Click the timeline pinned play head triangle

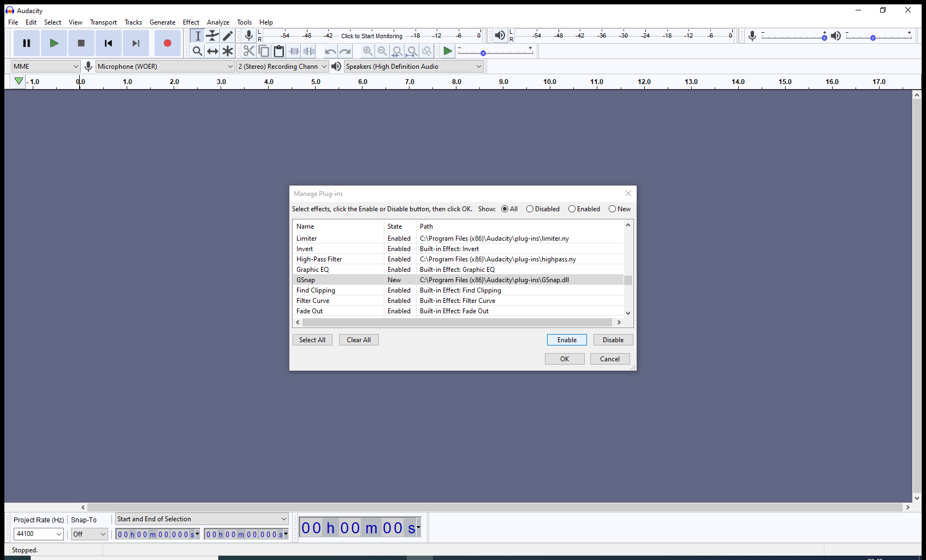19,81
